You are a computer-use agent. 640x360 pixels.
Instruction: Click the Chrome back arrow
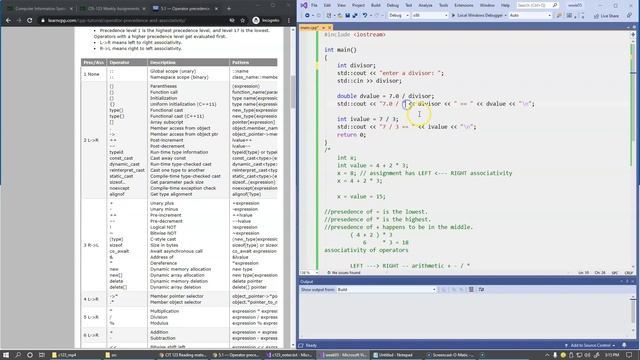(x=8, y=20)
